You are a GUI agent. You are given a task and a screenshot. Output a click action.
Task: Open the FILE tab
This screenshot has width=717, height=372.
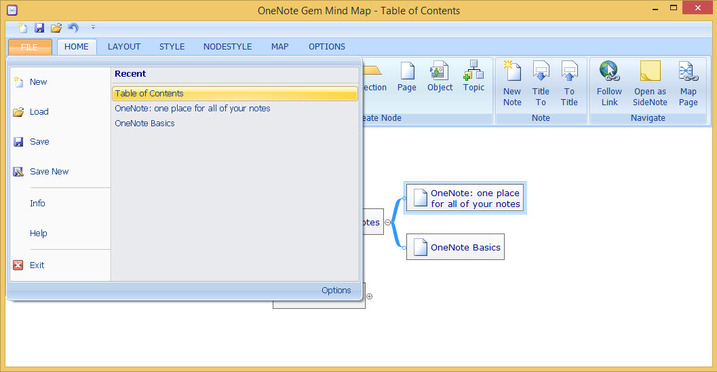point(29,47)
